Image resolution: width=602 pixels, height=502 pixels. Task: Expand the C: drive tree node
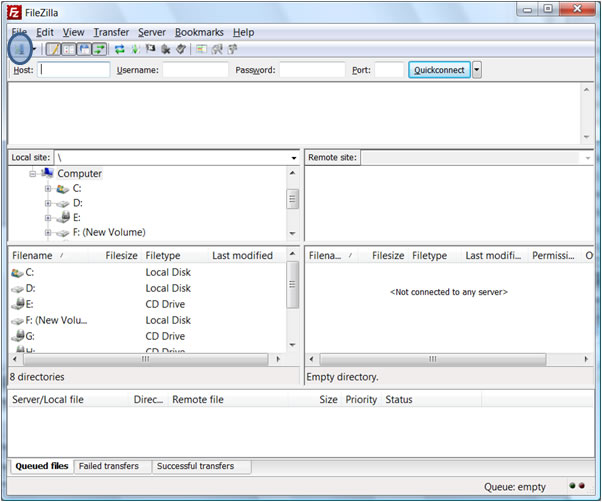47,188
